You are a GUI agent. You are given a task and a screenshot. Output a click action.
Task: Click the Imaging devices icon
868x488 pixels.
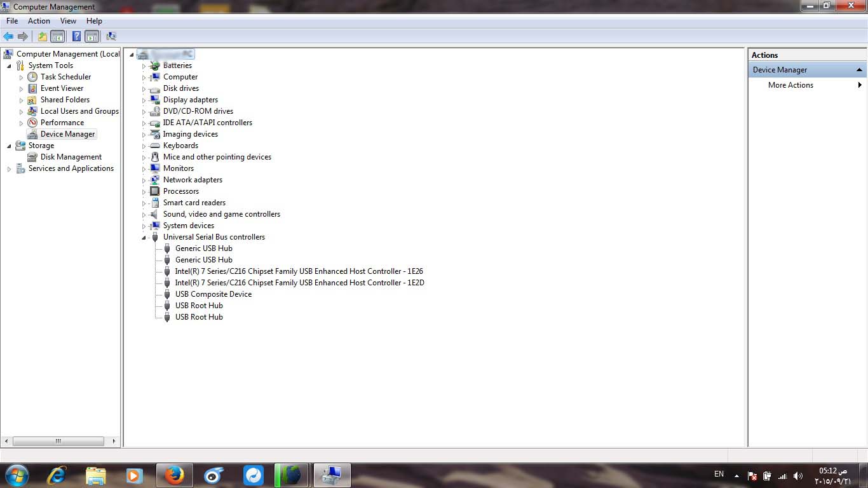(154, 134)
